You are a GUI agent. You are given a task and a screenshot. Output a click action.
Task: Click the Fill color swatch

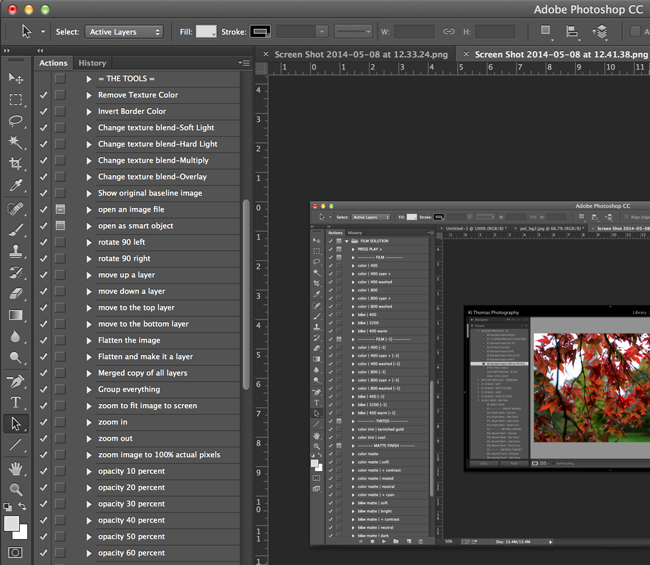[x=206, y=32]
